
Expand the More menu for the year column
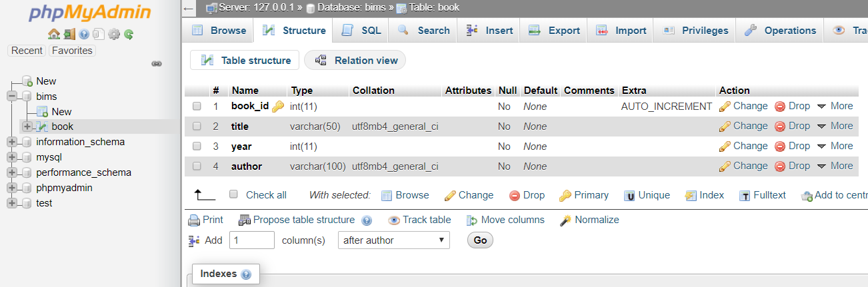click(x=835, y=146)
